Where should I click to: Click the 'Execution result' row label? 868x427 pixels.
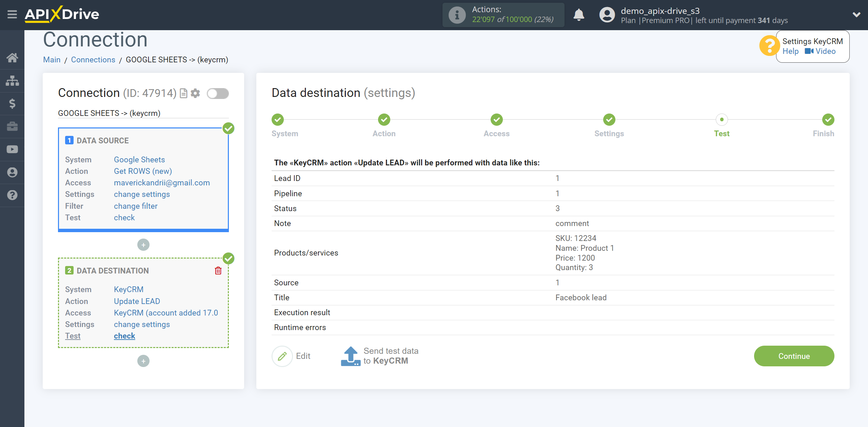[302, 312]
